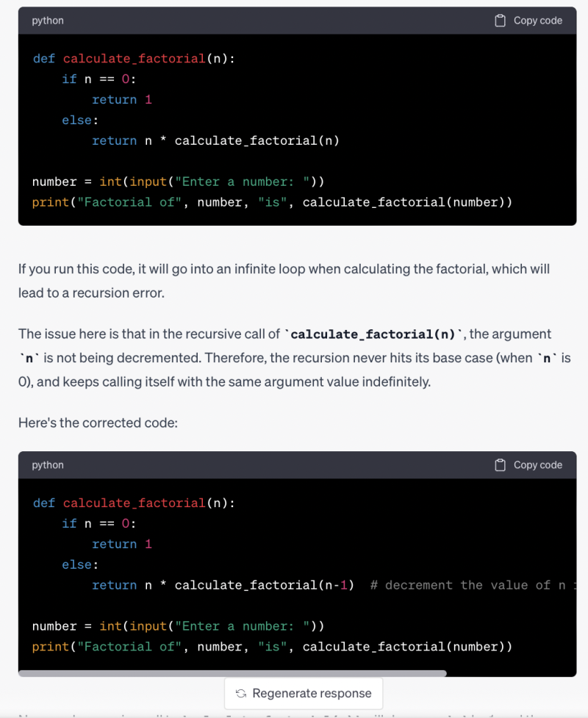This screenshot has width=588, height=718.
Task: Select the inline code n in the paragraph
Action: [x=24, y=358]
